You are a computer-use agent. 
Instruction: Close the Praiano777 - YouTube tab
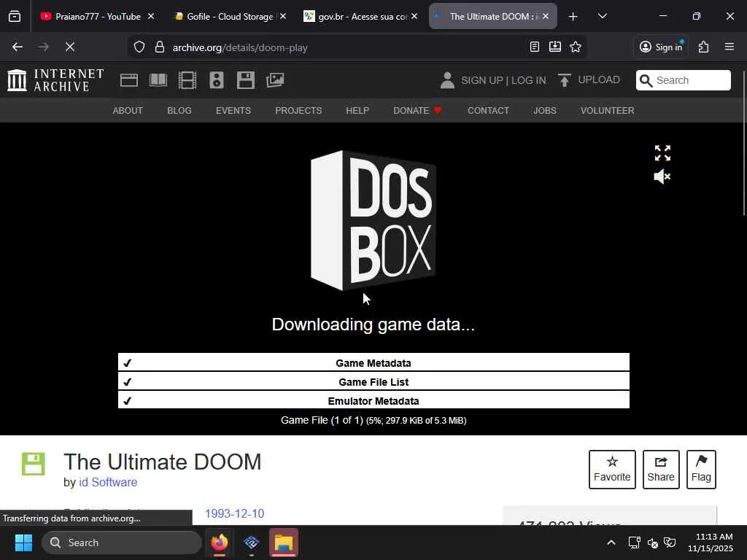point(151,16)
